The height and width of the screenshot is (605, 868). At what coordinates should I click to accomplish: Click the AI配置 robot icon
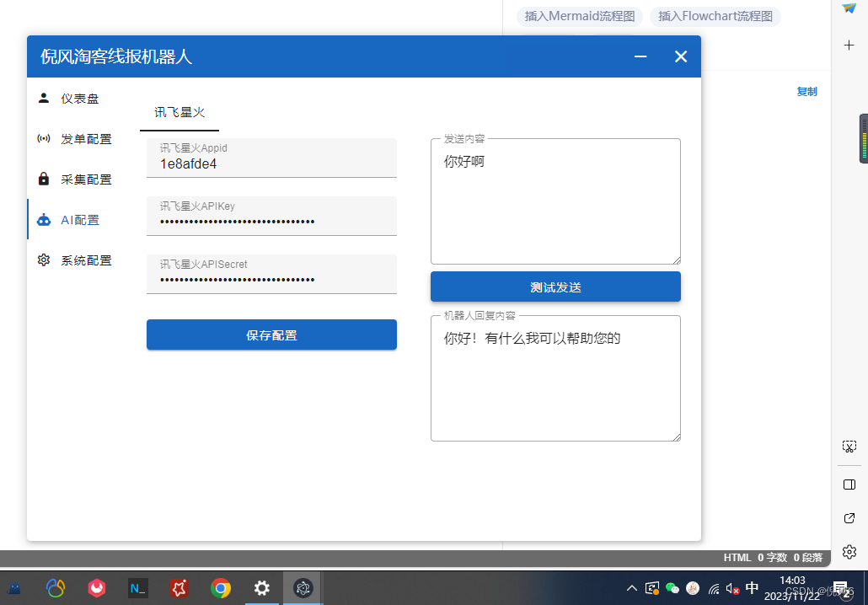coord(44,220)
